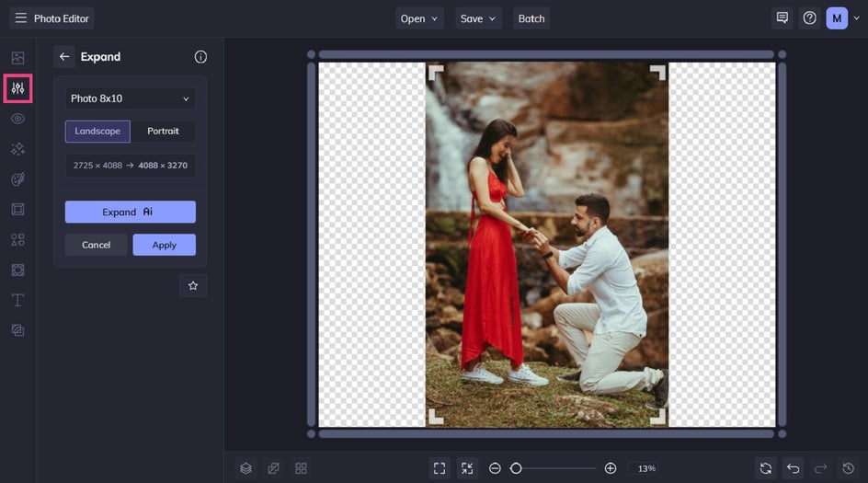Image resolution: width=868 pixels, height=483 pixels.
Task: Click the bottom edge bar of expand frame
Action: [546, 434]
